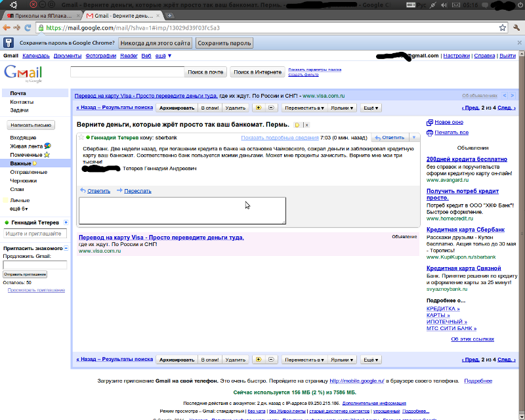
Task: Open the ещё menu in the Google top bar
Action: click(163, 56)
